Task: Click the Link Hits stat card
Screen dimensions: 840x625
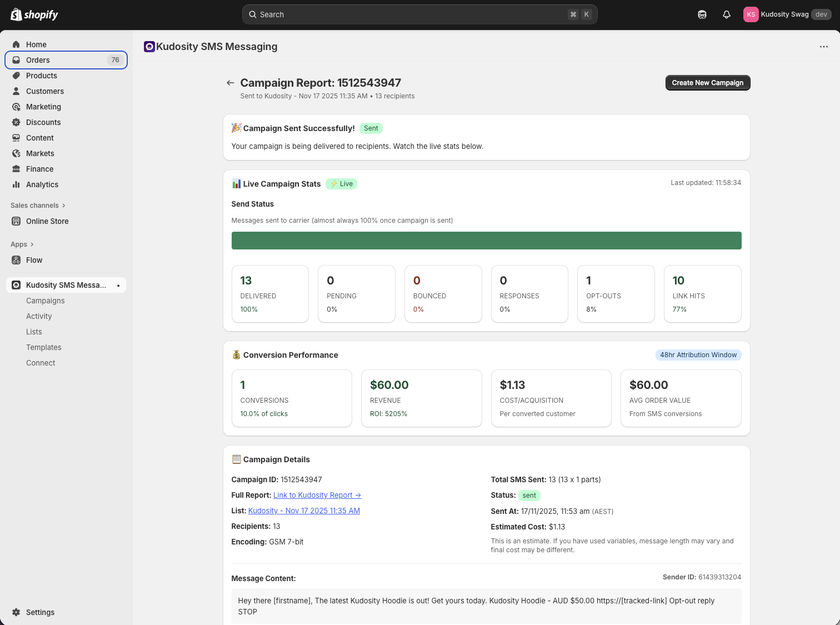Action: point(703,294)
